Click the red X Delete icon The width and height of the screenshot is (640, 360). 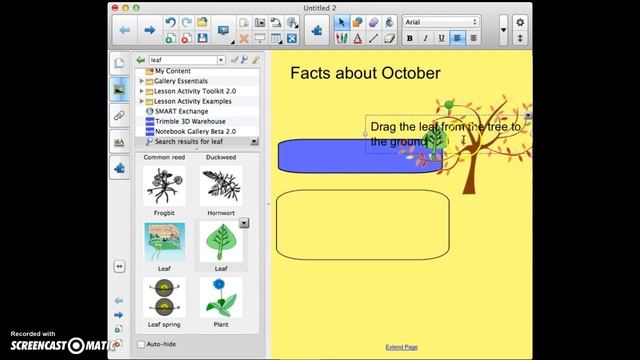[244, 38]
